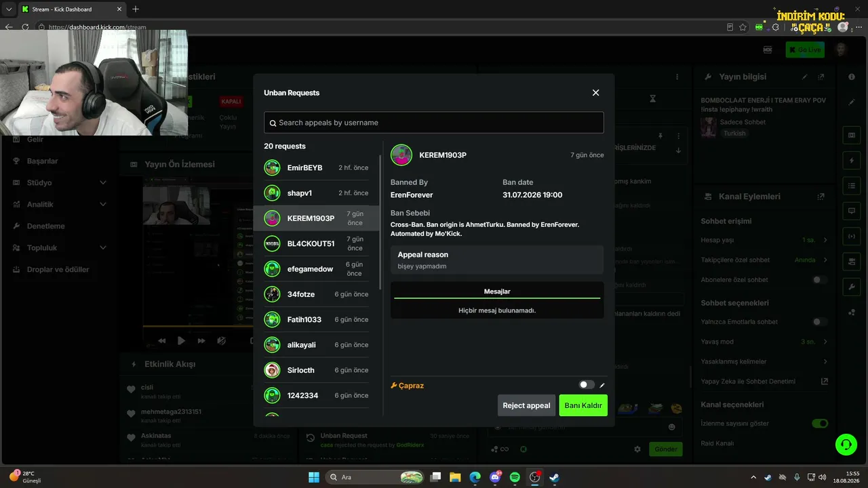The width and height of the screenshot is (868, 488).
Task: Click KEREM1903P avatar in detail pane
Action: [401, 155]
